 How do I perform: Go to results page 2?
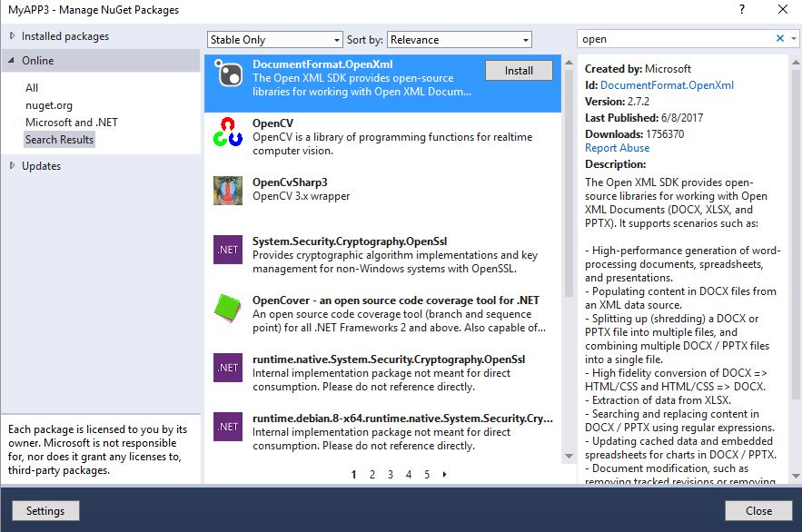pyautogui.click(x=372, y=474)
